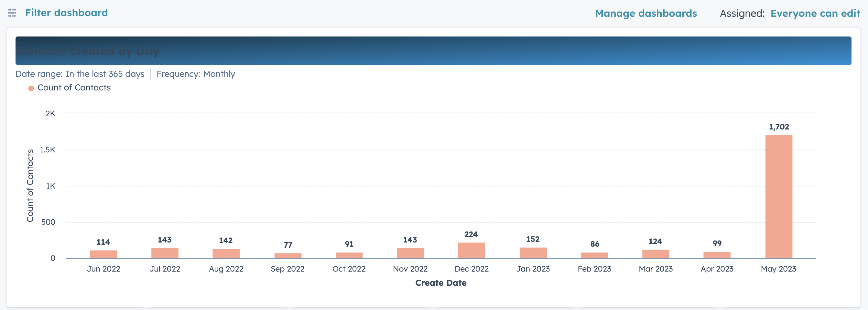Click the 500 y-axis tick label
Image resolution: width=868 pixels, height=310 pixels.
click(x=48, y=222)
